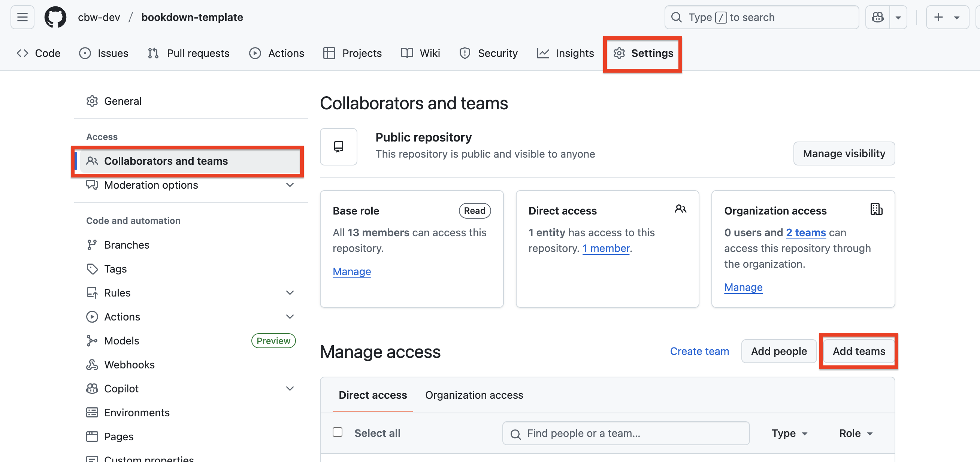Switch to the Organization access tab

[474, 395]
